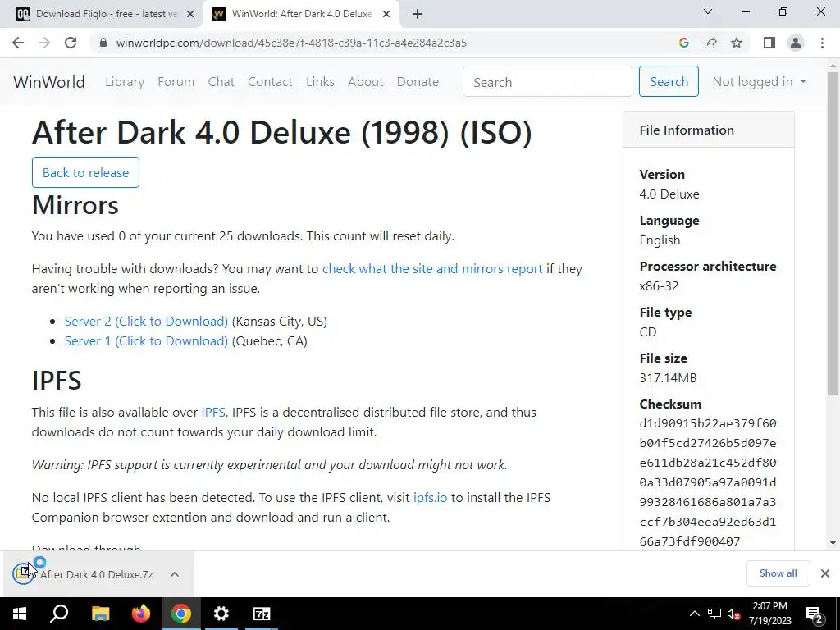Open Chrome three-dot menu

[822, 43]
